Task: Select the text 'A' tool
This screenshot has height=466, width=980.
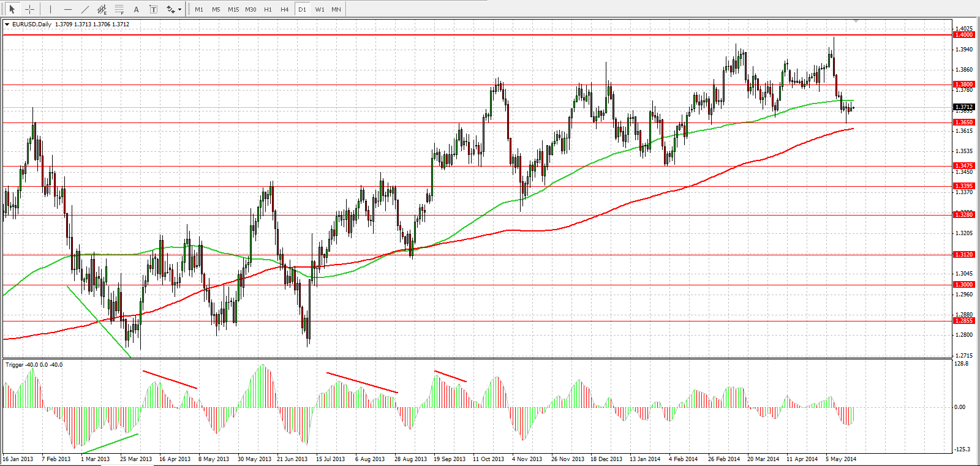Action: point(136,9)
